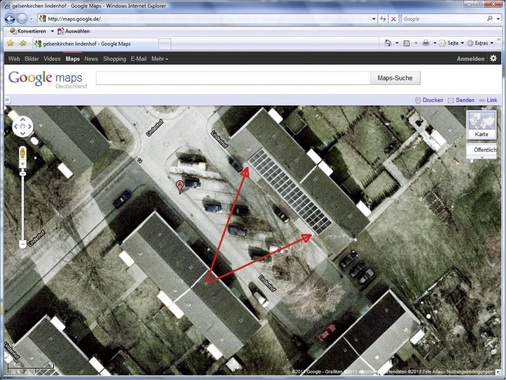This screenshot has width=506, height=380.
Task: Click the browser back arrow button
Action: pos(10,19)
